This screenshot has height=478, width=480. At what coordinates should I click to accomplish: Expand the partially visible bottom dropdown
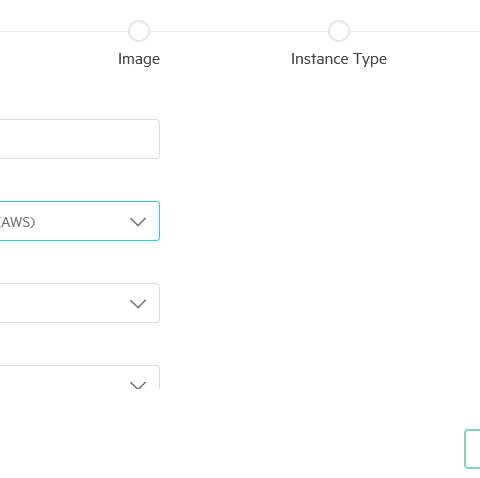(80, 377)
